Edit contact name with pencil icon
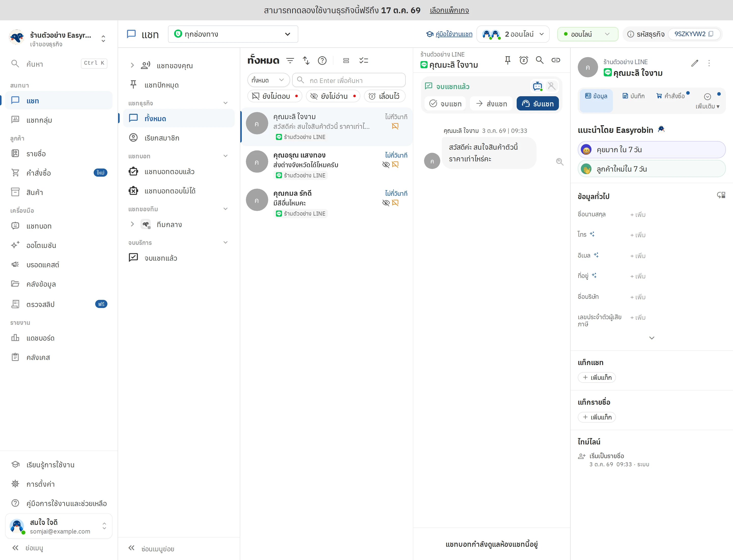The image size is (733, 560). (695, 63)
